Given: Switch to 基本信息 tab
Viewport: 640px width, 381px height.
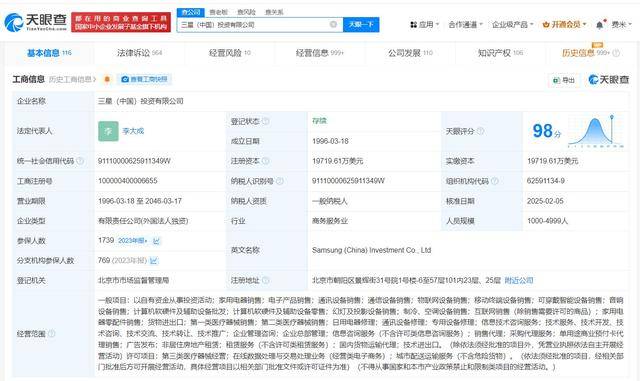Looking at the screenshot, I should [49, 53].
